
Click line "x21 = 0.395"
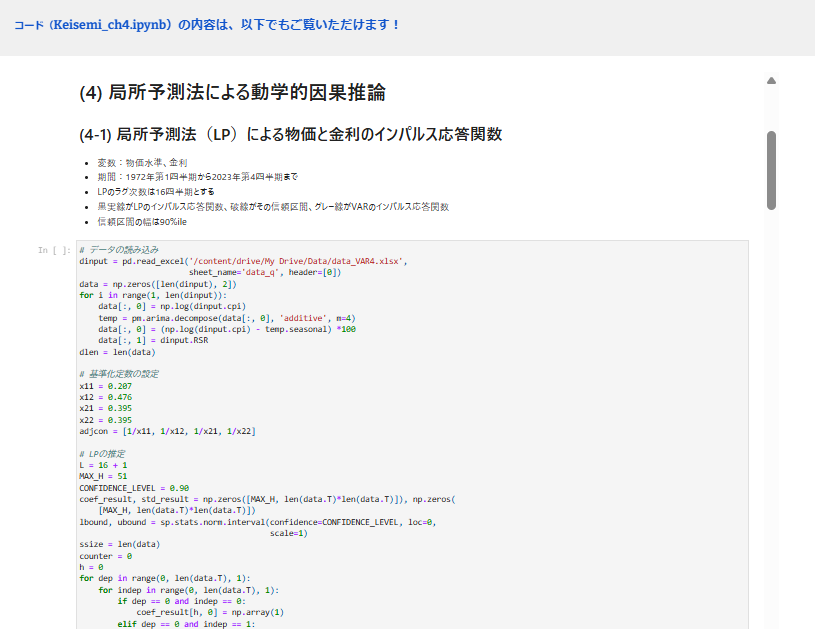(x=106, y=409)
